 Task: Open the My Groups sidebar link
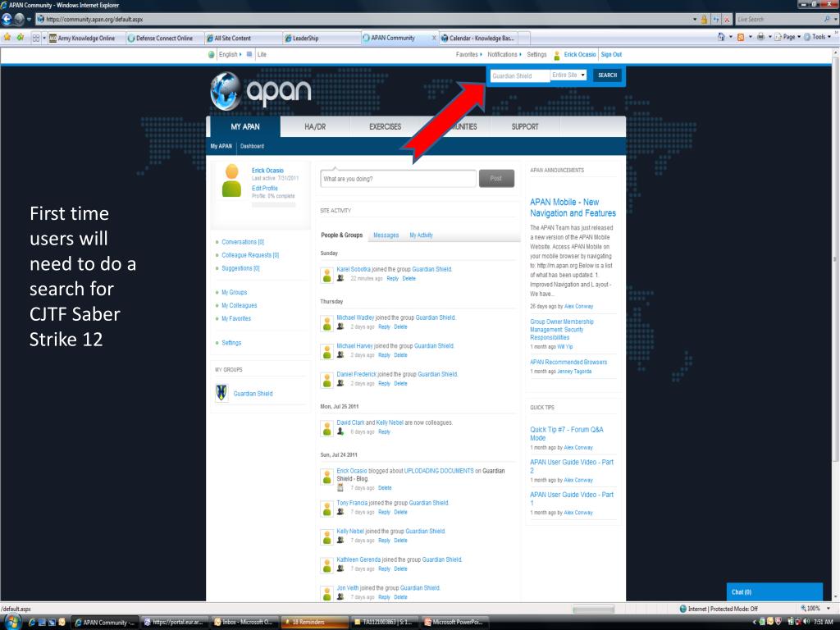tap(234, 293)
